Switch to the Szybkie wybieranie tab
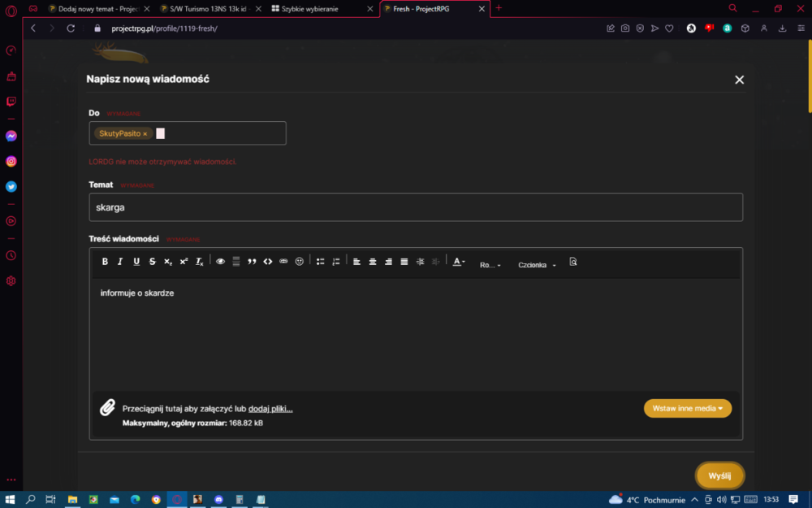The width and height of the screenshot is (812, 508). 321,9
